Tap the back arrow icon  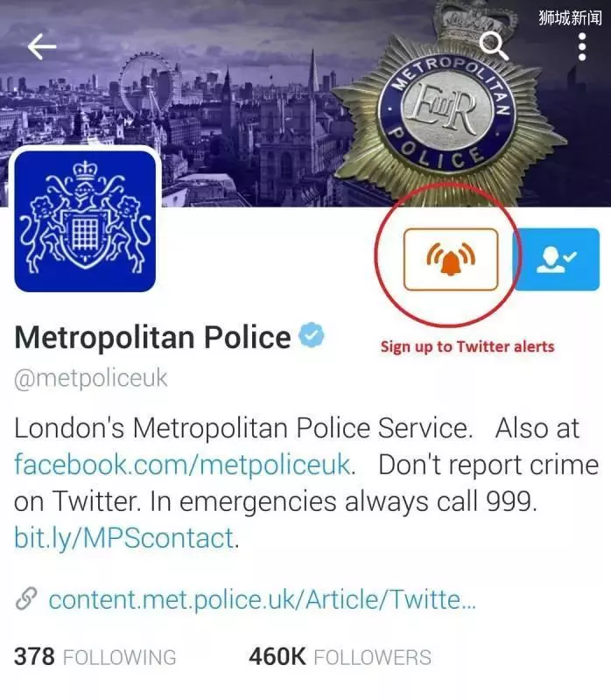tap(42, 46)
